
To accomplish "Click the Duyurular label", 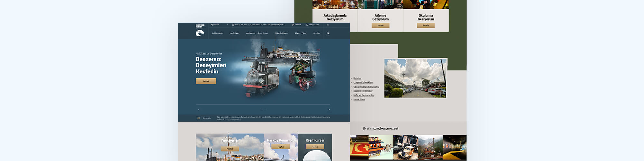I will pyautogui.click(x=207, y=118).
